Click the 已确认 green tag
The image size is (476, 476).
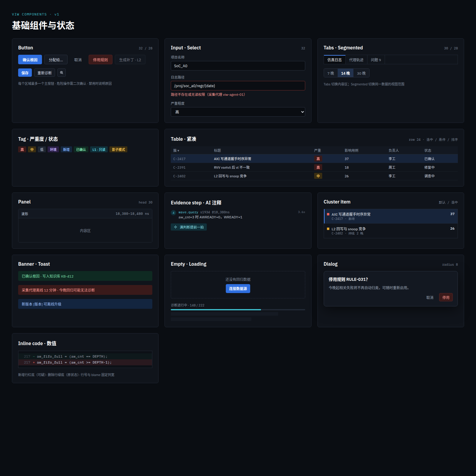[81, 149]
